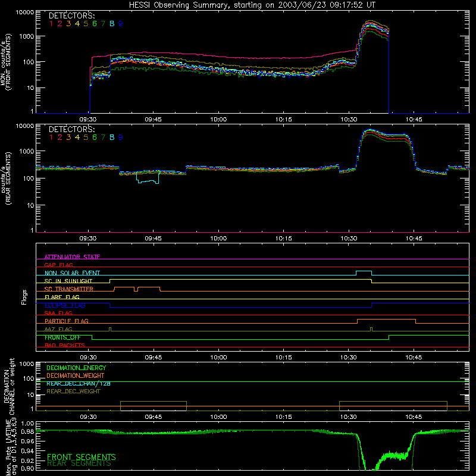Click detector 4 legend number in rear segments panel
The height and width of the screenshot is (476, 476).
(x=77, y=137)
